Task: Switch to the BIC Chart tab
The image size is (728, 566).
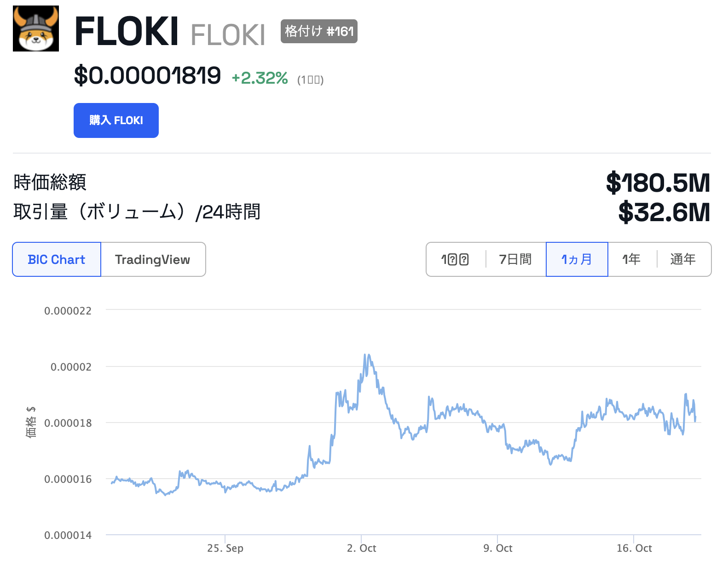Action: 57,259
